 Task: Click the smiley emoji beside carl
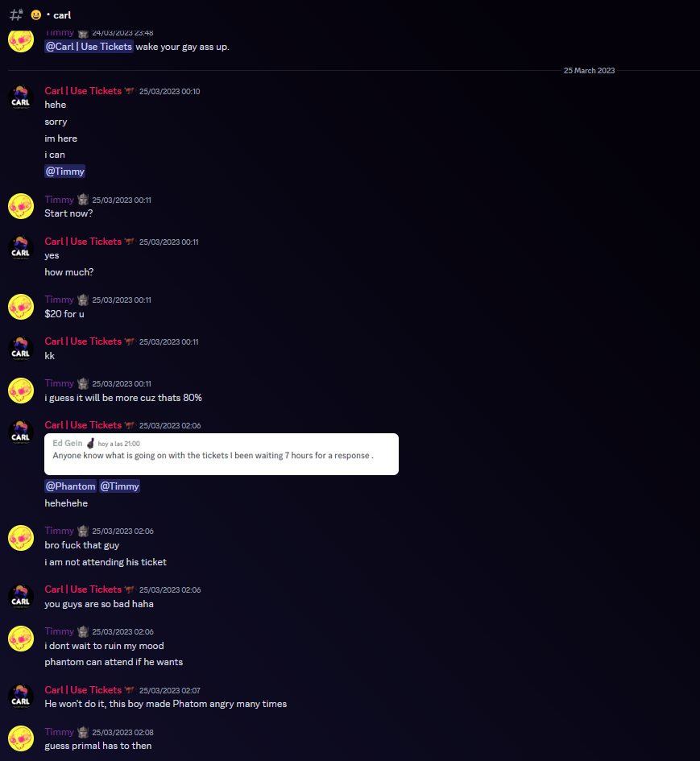pyautogui.click(x=36, y=15)
